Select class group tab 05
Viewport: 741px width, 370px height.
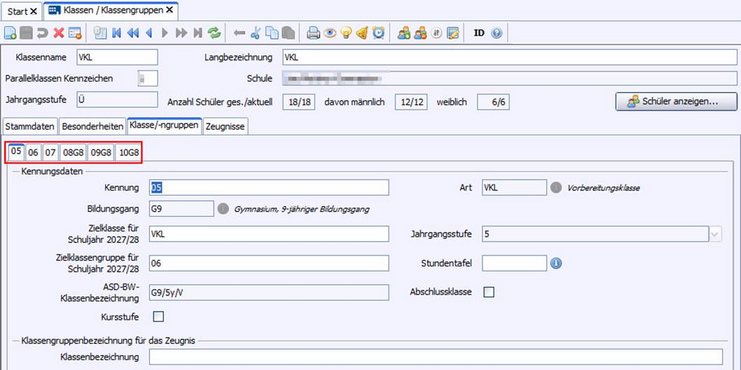point(16,152)
